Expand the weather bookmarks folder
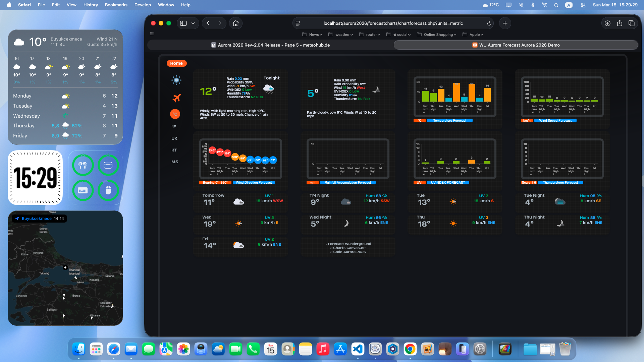Screen dimensions: 644x362 coord(340,35)
